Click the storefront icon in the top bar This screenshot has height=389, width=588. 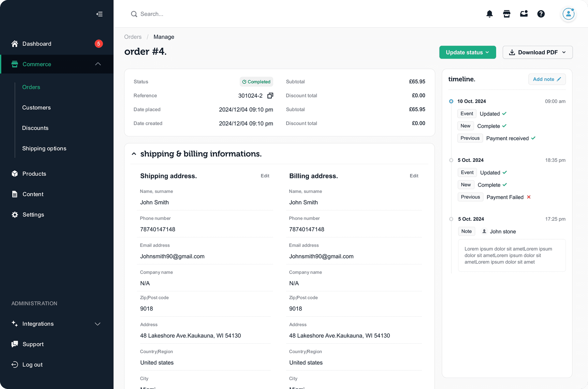(507, 14)
